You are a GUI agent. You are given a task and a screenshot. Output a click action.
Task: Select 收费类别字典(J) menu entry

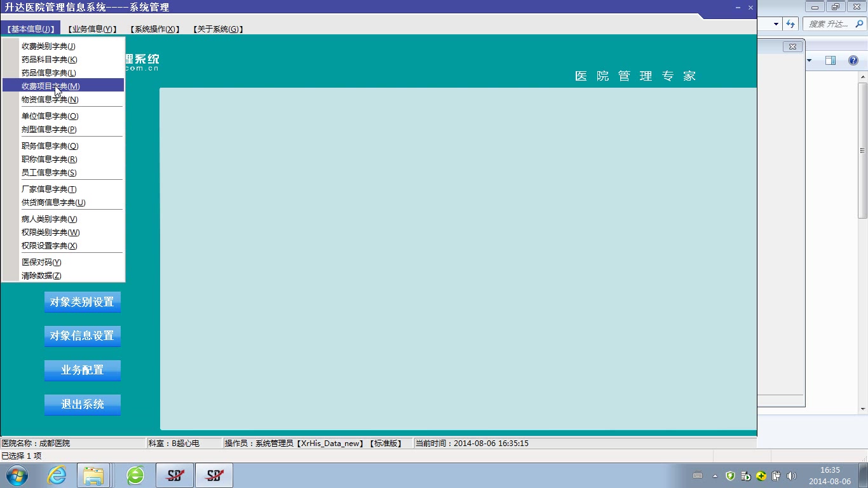click(x=63, y=46)
